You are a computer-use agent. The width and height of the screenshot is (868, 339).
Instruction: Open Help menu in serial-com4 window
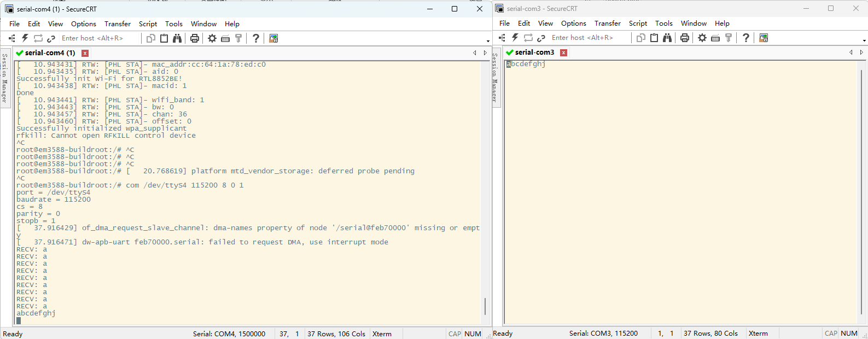[232, 24]
